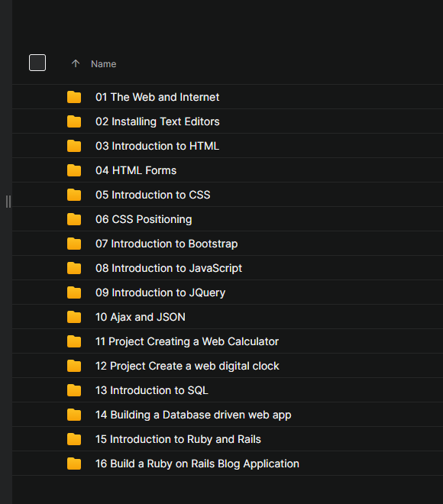Select 15 Introduction to Ruby and Rails
Image resolution: width=443 pixels, height=504 pixels.
tap(178, 439)
